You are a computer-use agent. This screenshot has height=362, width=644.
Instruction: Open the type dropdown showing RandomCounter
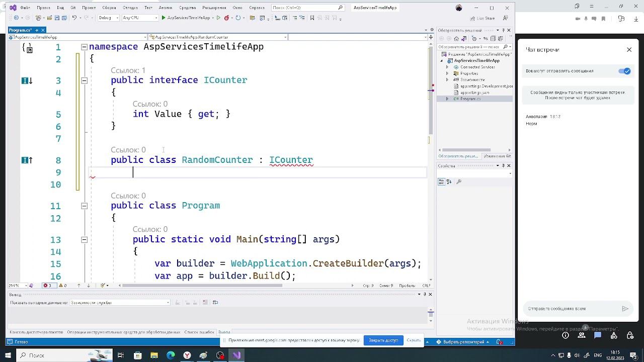tap(217, 37)
